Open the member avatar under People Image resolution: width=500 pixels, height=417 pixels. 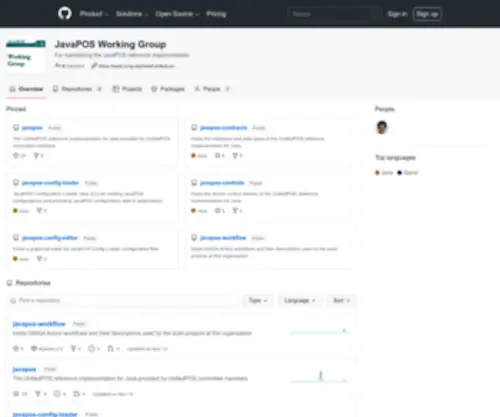point(382,127)
